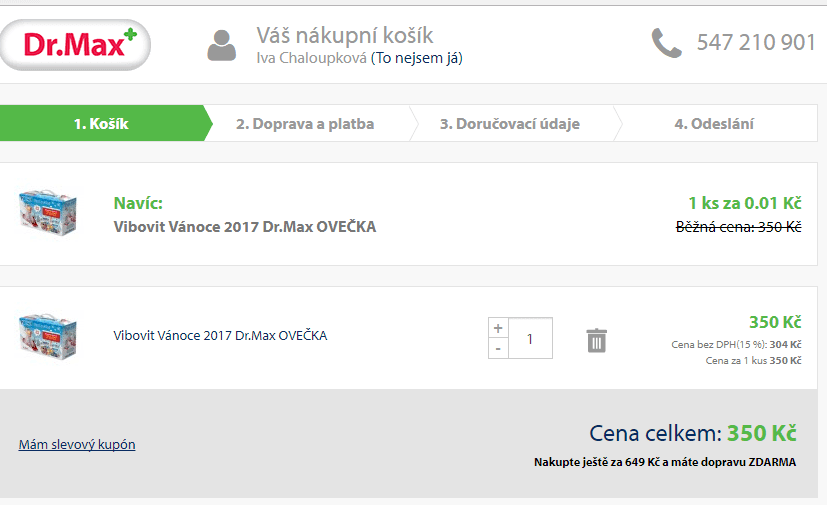The width and height of the screenshot is (827, 505).
Task: Decrease quantity with the minus button
Action: pos(498,349)
